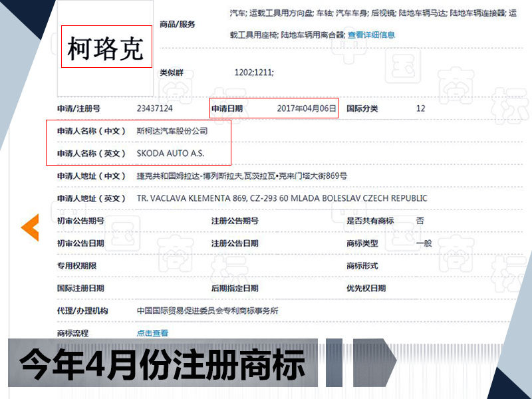Select the application date 2017年04月06日
The image size is (532, 399).
pyautogui.click(x=307, y=108)
